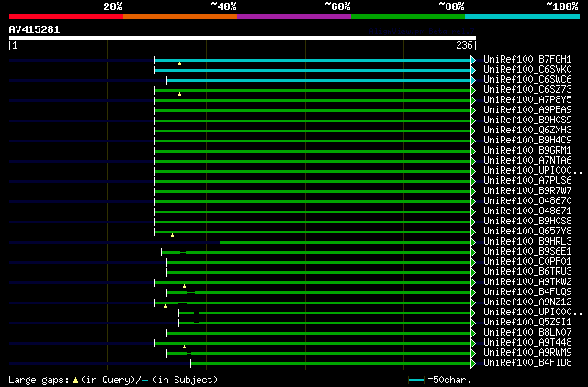Select the UniRef100_B8LN07 label

click(x=527, y=332)
